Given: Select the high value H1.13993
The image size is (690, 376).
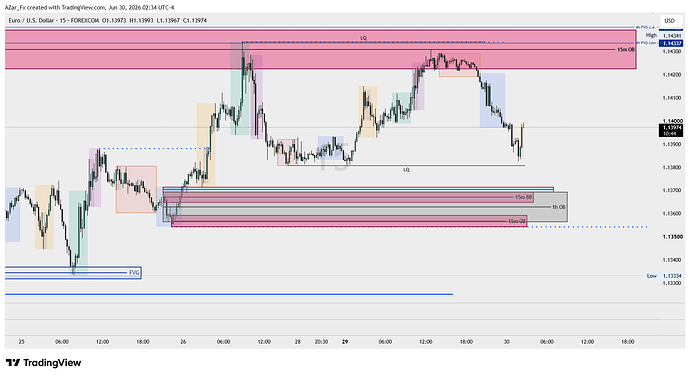Looking at the screenshot, I should 141,21.
